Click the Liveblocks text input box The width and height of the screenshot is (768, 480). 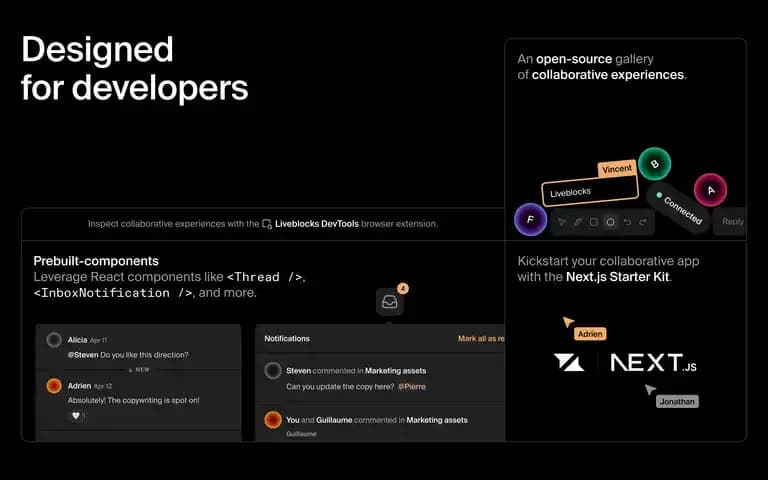click(x=590, y=191)
